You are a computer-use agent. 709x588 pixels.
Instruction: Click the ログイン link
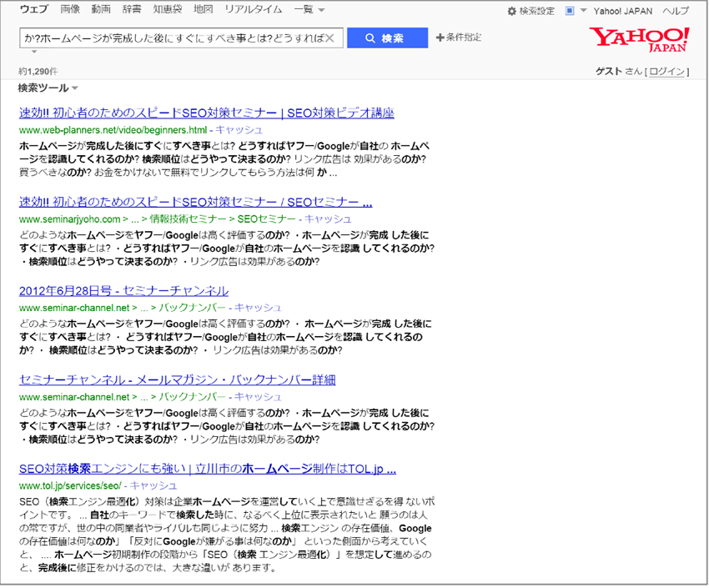point(667,72)
